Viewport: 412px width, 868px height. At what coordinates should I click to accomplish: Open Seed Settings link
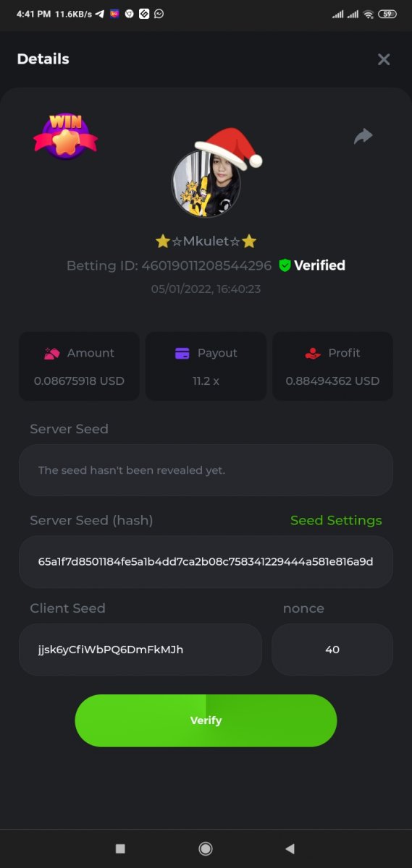[336, 521]
